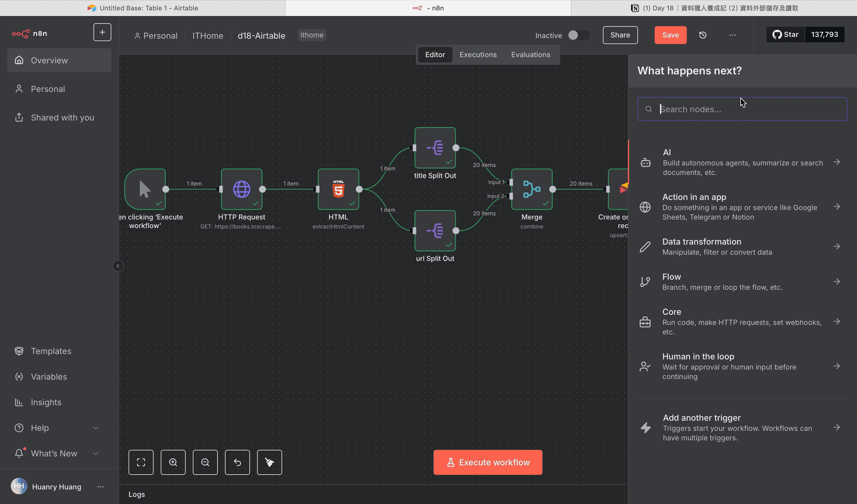Select the manual trigger node icon
Viewport: 857px width, 504px height.
pos(145,189)
